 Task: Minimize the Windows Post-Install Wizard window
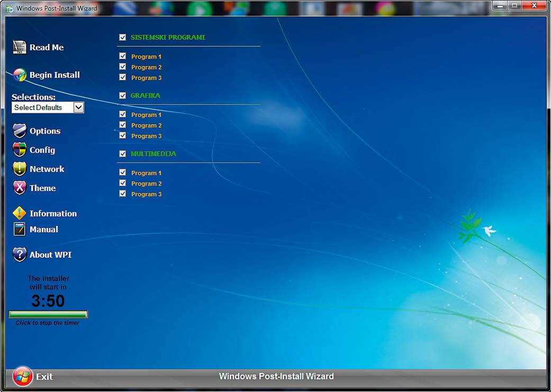pos(500,6)
